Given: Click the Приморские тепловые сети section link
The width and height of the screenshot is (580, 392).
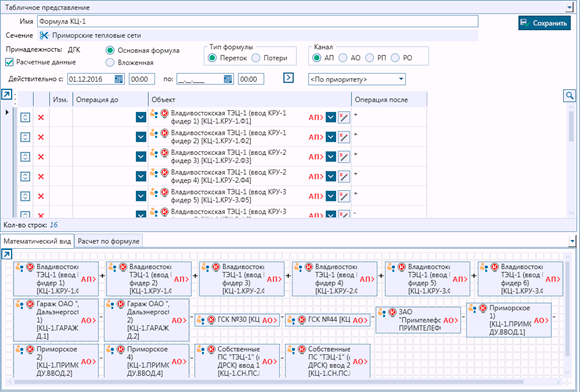Looking at the screenshot, I should point(96,36).
